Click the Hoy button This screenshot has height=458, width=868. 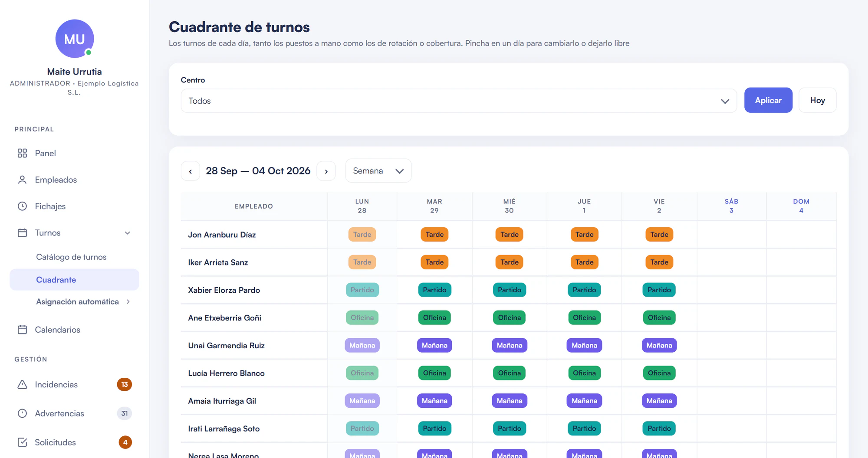point(817,100)
